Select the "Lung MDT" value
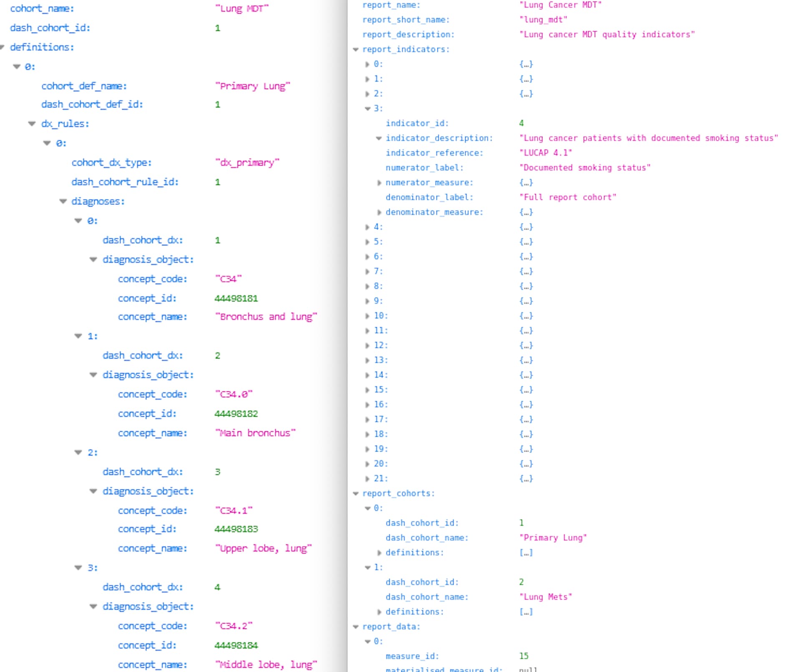Image resolution: width=801 pixels, height=672 pixels. click(242, 8)
